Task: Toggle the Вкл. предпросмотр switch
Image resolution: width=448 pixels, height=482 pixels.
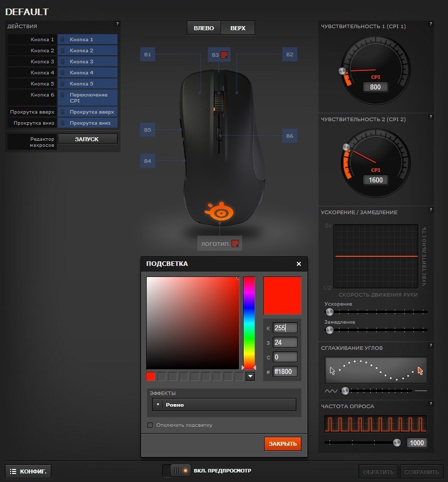Action: pos(177,470)
